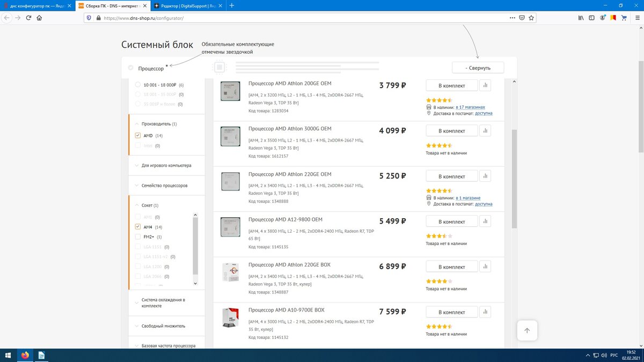Uncheck the AM4 socket checkbox
Image resolution: width=644 pixels, height=362 pixels.
pos(138,227)
